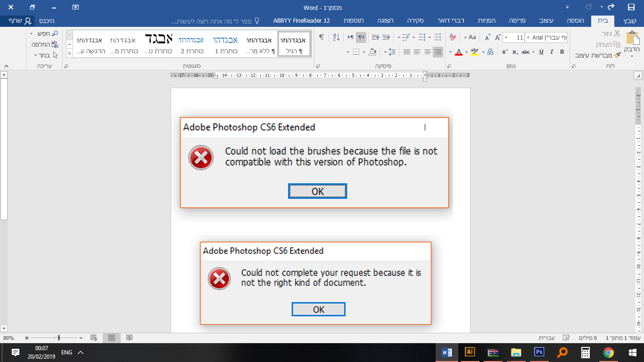644x362 pixels.
Task: Open the File (קובץ) tab
Action: pyautogui.click(x=630, y=21)
